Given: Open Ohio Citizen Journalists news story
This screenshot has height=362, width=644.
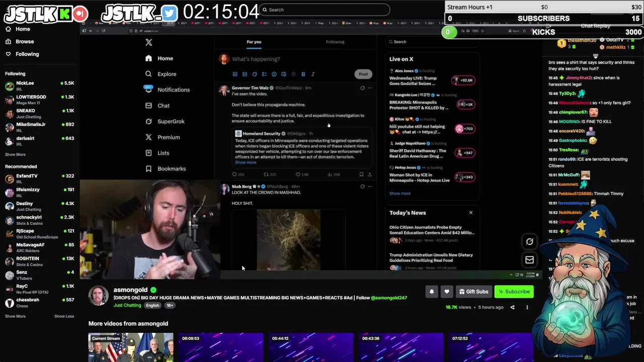Looking at the screenshot, I should click(x=432, y=234).
